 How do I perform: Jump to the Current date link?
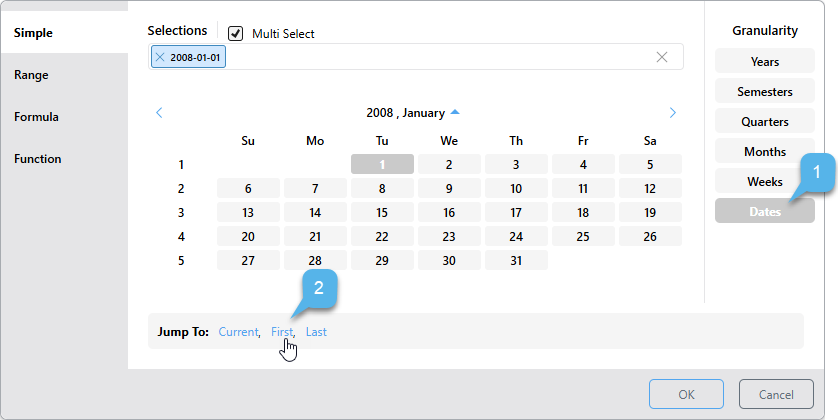[238, 332]
